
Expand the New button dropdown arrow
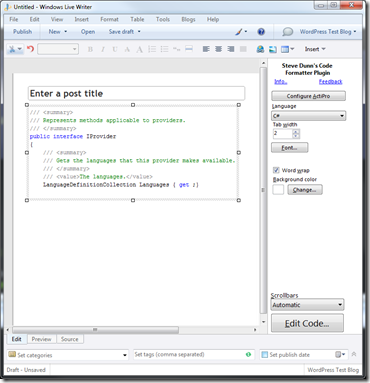click(66, 32)
